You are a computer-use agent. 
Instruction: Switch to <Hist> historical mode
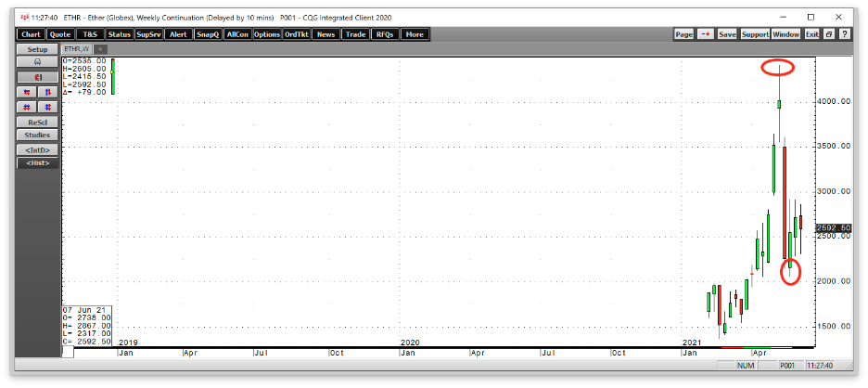point(37,163)
